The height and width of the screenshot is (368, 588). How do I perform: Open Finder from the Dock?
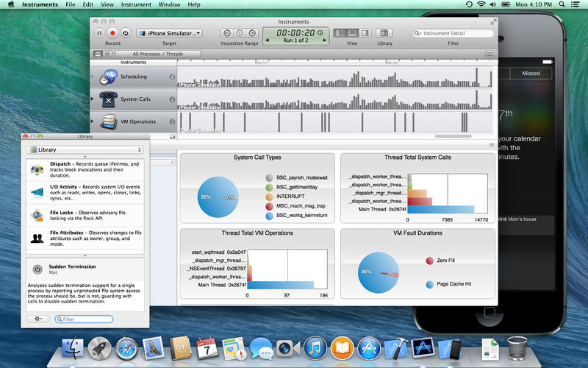(72, 348)
